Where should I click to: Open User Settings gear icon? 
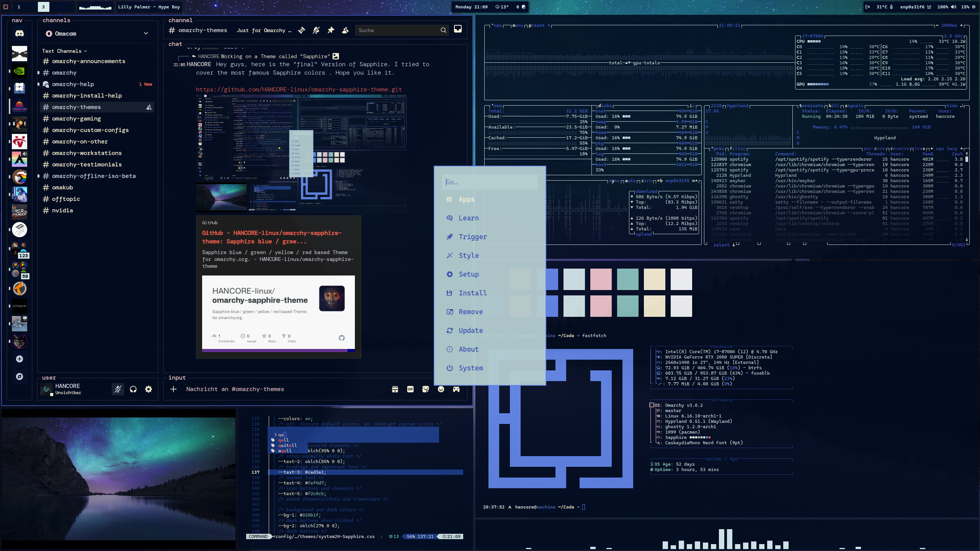click(x=149, y=389)
